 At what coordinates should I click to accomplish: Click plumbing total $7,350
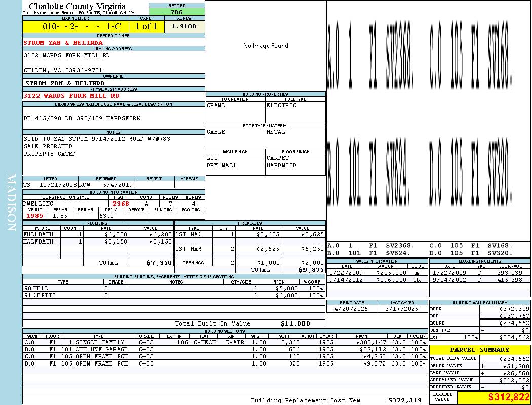click(x=160, y=263)
